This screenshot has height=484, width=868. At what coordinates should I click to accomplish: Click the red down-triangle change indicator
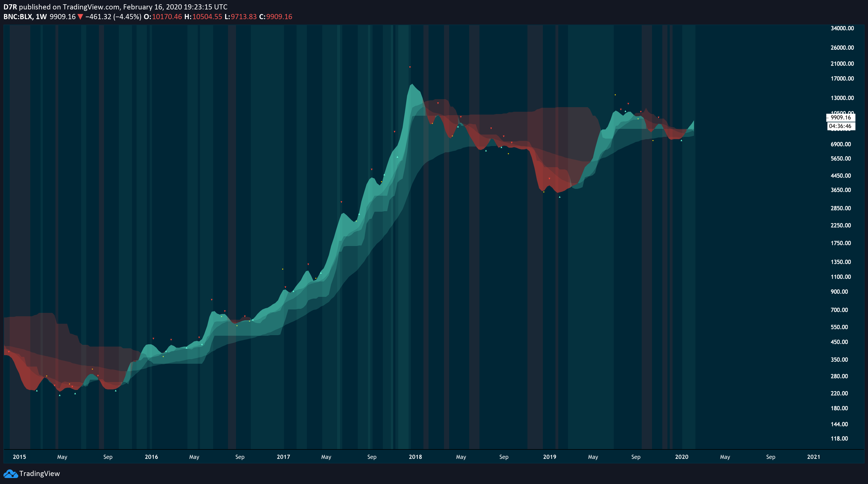coord(80,17)
